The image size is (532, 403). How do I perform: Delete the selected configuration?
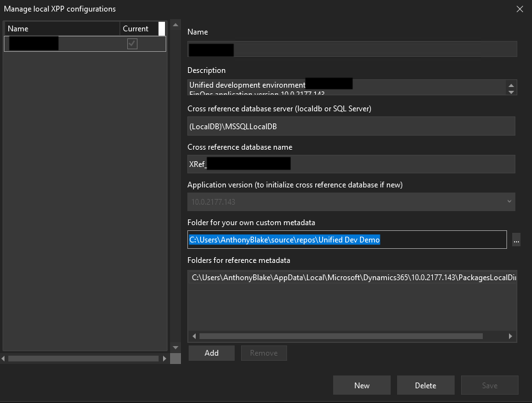tap(425, 385)
